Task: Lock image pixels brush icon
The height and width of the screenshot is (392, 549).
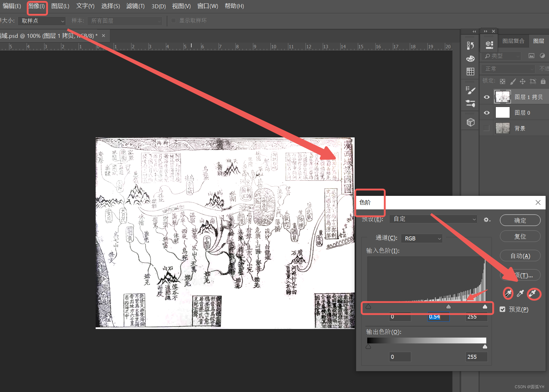Action: tap(513, 81)
